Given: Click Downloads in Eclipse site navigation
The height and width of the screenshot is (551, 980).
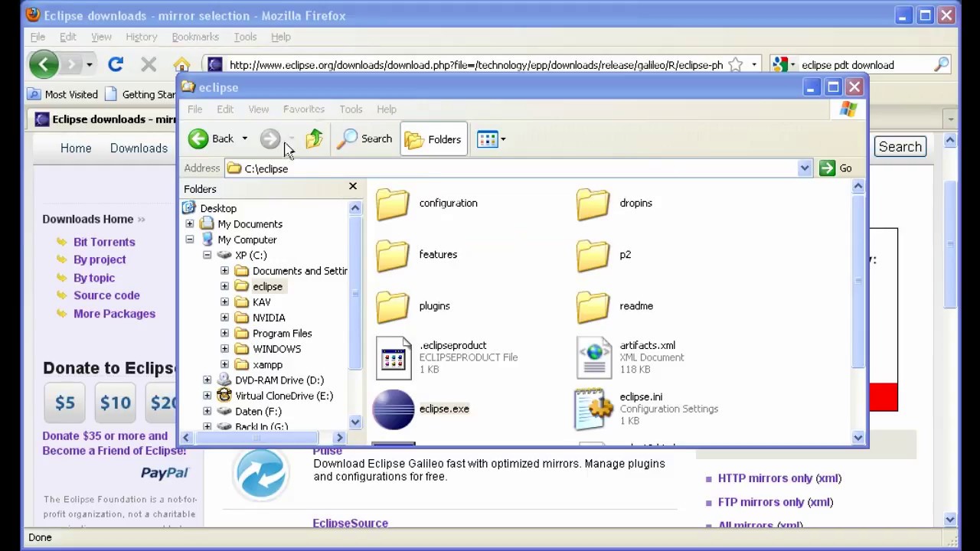Looking at the screenshot, I should [139, 148].
